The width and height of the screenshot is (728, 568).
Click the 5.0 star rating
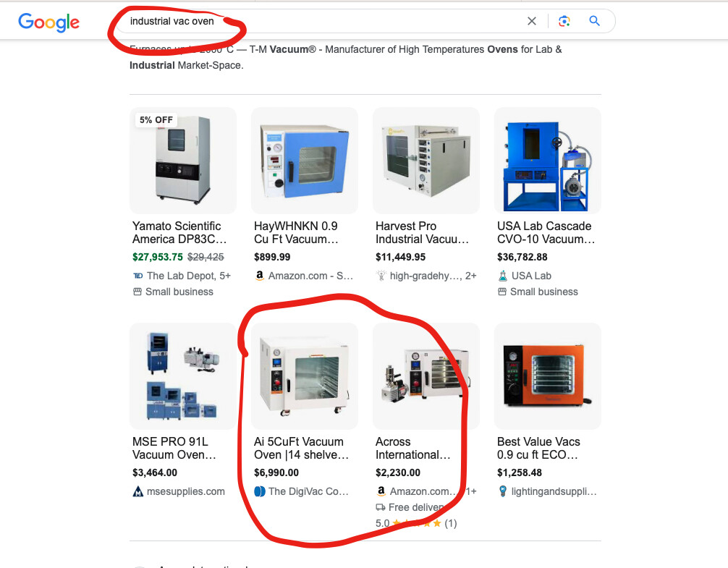(416, 523)
